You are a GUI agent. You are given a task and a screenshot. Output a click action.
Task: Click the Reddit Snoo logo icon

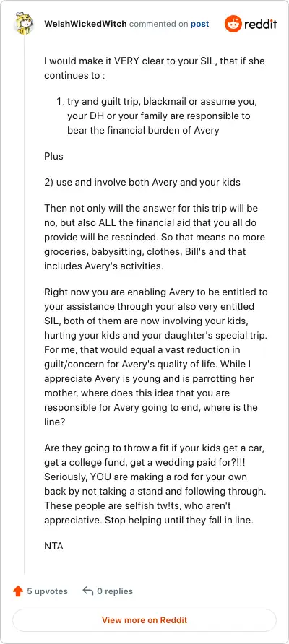(233, 25)
